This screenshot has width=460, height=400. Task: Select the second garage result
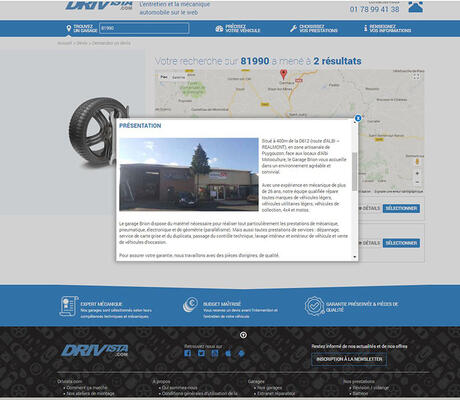tap(401, 243)
